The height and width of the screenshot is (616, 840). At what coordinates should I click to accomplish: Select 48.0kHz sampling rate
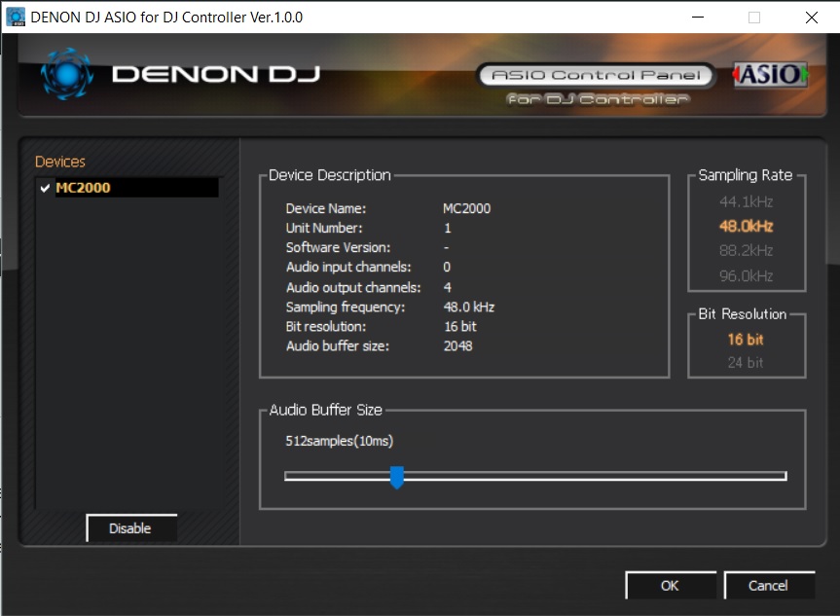[x=746, y=226]
